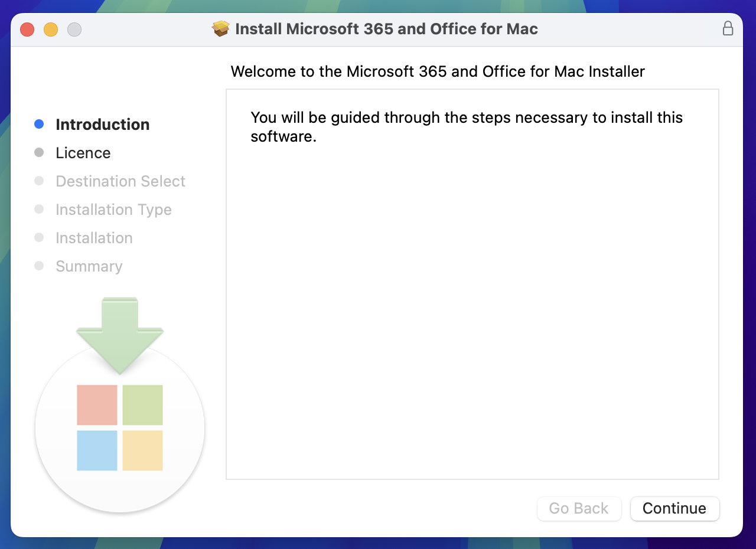Select the Installation Type step
This screenshot has width=756, height=549.
click(113, 210)
